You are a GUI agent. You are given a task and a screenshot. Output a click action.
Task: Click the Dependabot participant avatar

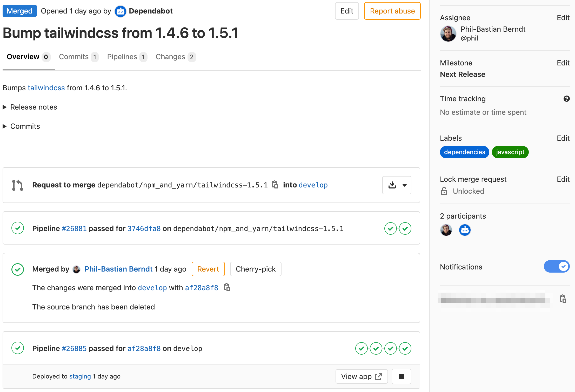click(465, 230)
